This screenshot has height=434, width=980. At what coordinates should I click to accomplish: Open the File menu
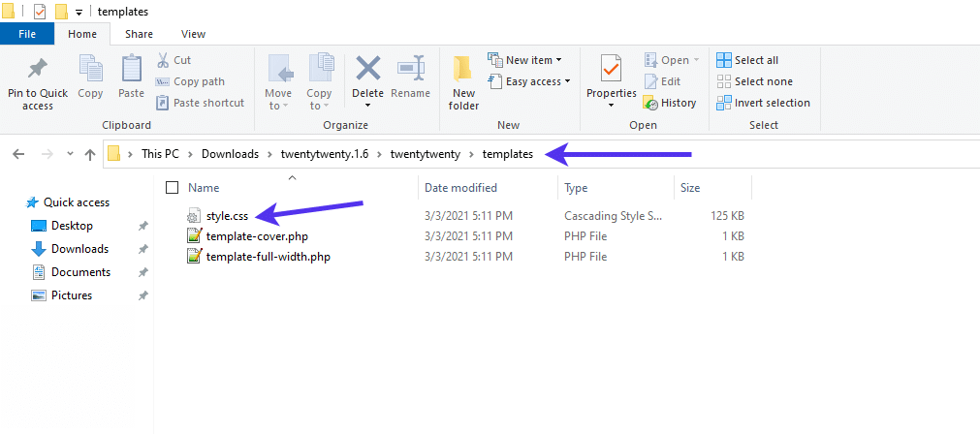[27, 34]
